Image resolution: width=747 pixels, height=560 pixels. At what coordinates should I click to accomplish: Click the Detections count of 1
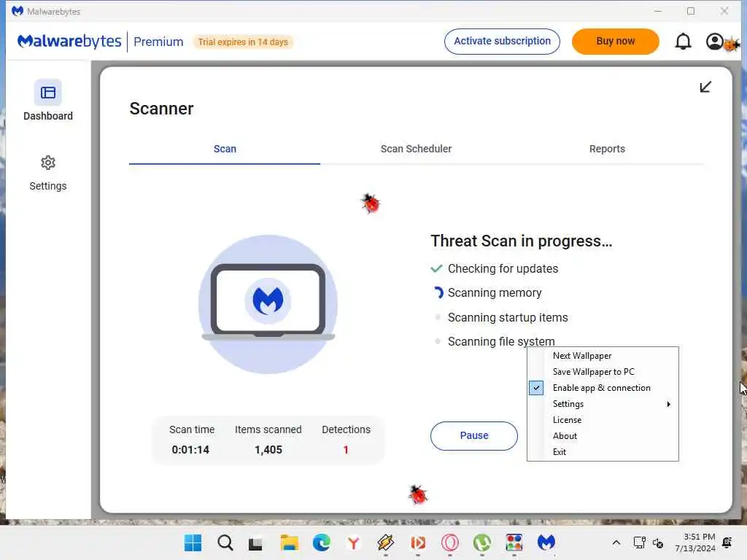(346, 450)
